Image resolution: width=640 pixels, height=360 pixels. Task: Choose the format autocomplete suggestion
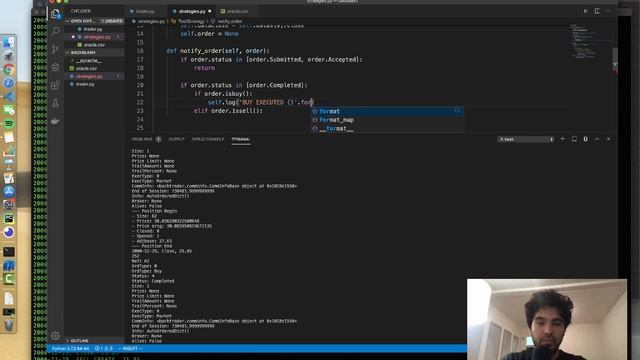[x=387, y=111]
